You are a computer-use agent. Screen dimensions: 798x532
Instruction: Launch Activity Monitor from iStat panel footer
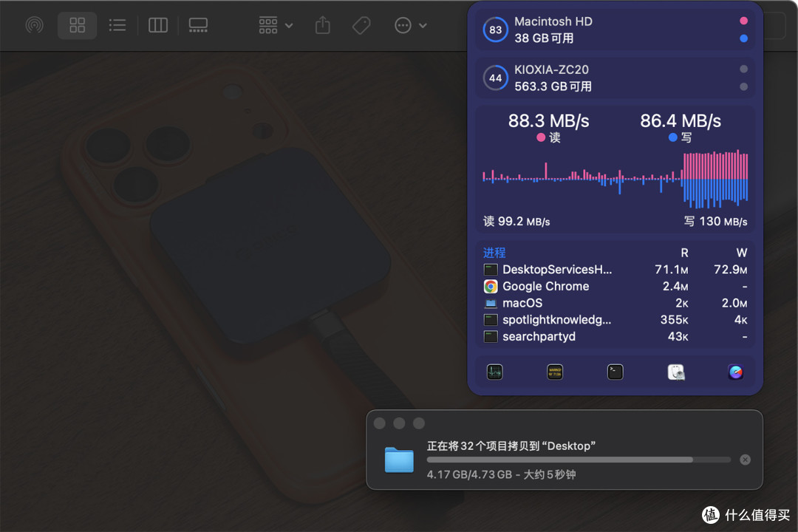(x=494, y=372)
